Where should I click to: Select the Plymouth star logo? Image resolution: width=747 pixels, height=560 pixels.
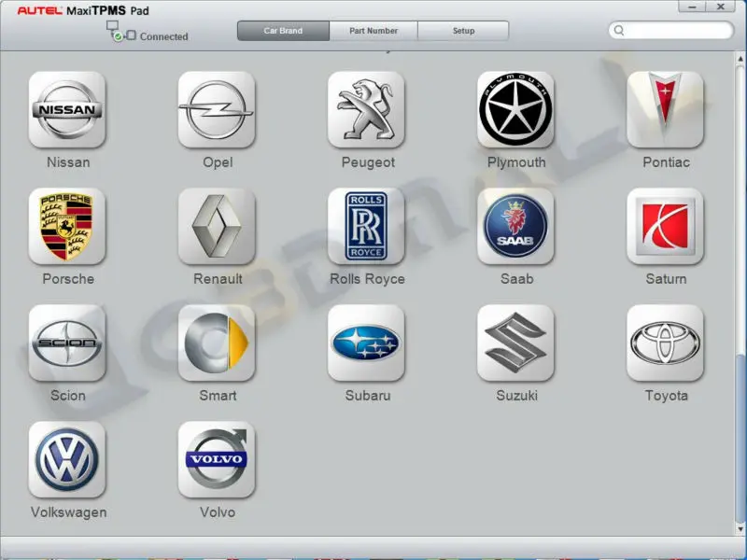point(516,110)
